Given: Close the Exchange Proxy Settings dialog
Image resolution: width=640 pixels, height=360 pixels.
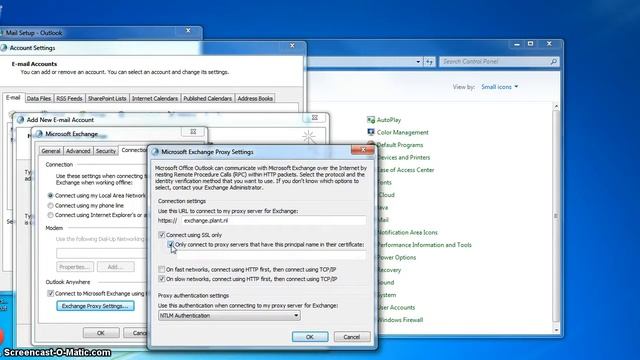Looking at the screenshot, I should tap(362, 150).
